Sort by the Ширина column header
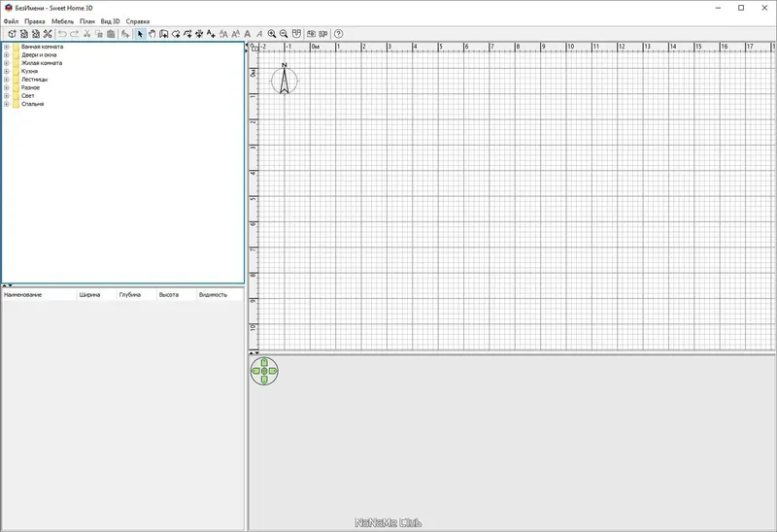Viewport: 777px width, 532px height. 96,295
